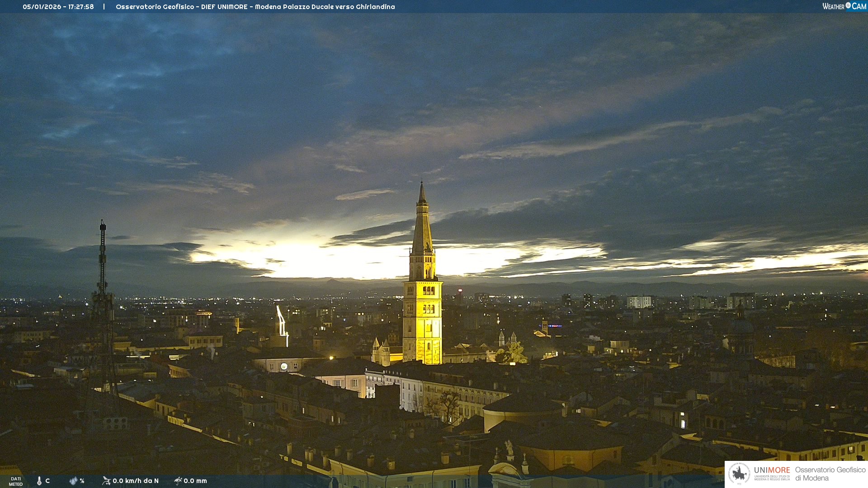Click the thermometer temperature icon
Screen dimensions: 868x488
click(x=39, y=481)
